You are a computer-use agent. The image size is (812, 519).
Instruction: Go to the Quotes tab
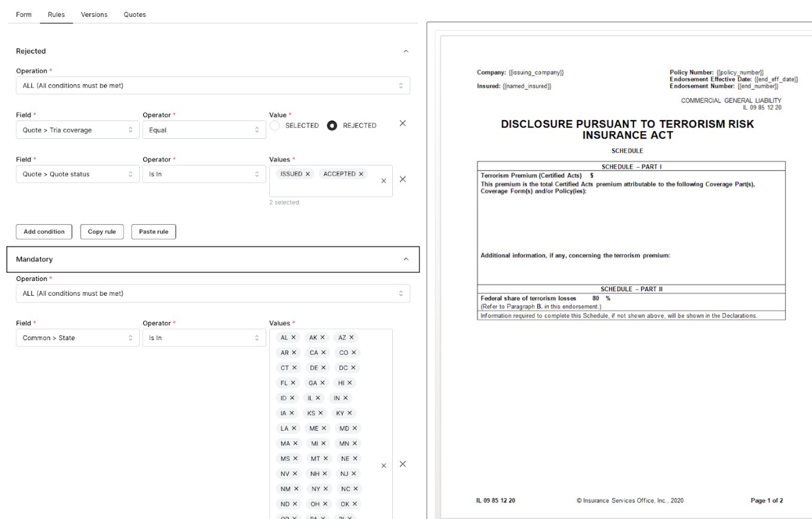[135, 14]
